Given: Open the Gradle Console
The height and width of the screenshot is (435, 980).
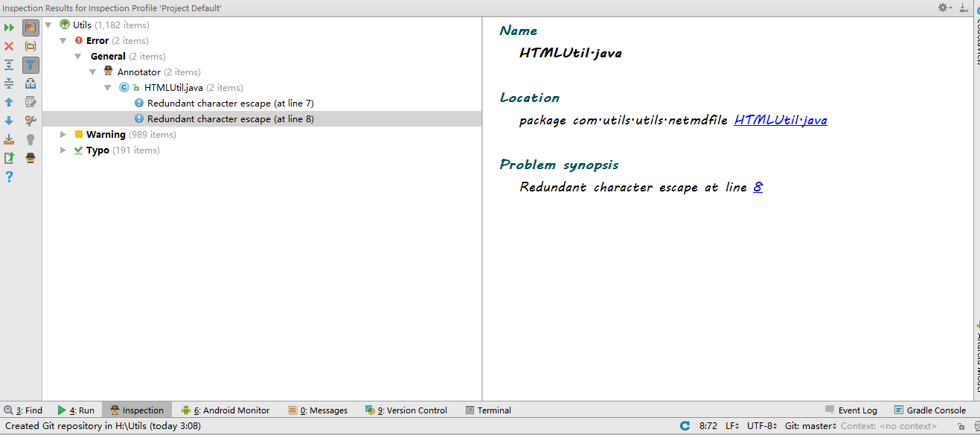Looking at the screenshot, I should (930, 410).
